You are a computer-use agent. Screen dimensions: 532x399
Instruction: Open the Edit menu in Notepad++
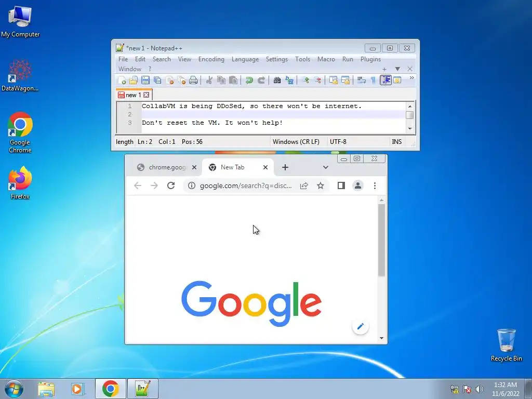coord(140,59)
